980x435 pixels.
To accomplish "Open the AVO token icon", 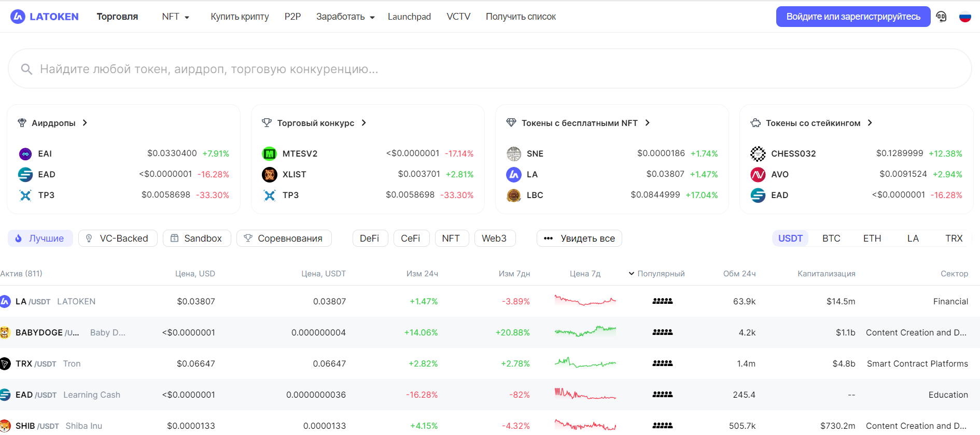I will coord(758,174).
